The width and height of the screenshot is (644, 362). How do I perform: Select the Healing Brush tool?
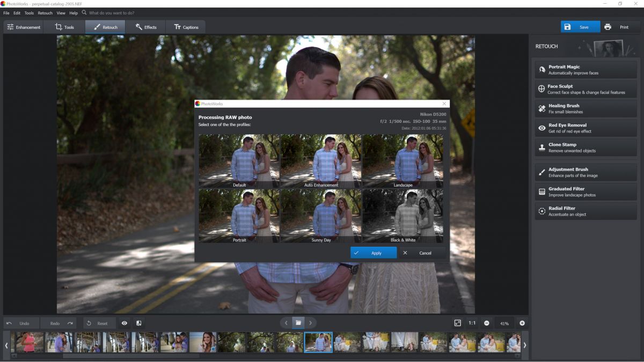click(x=585, y=108)
